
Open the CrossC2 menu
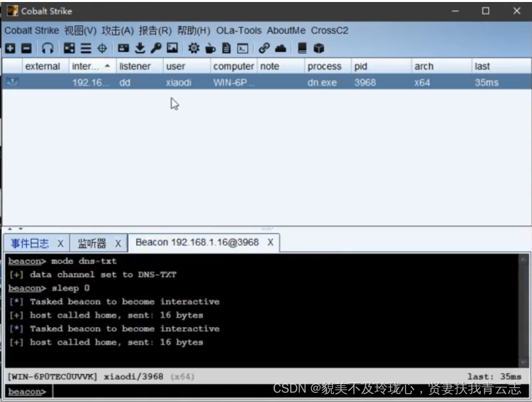pos(330,31)
